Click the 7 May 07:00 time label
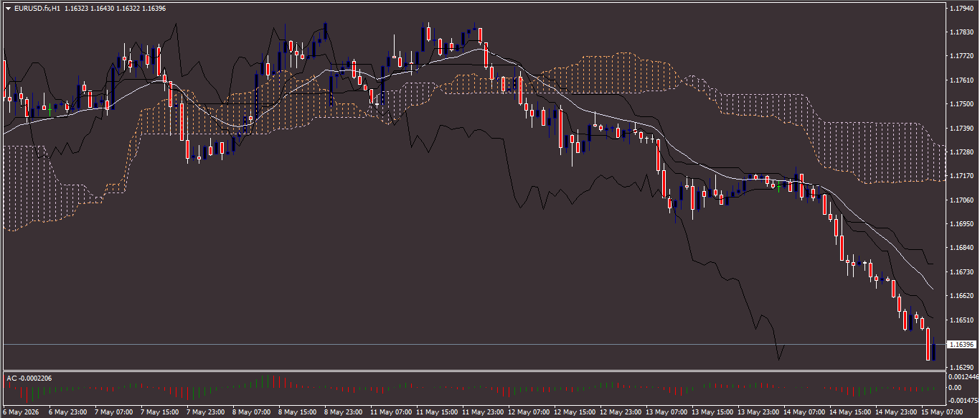Image resolution: width=980 pixels, height=418 pixels. coord(114,413)
